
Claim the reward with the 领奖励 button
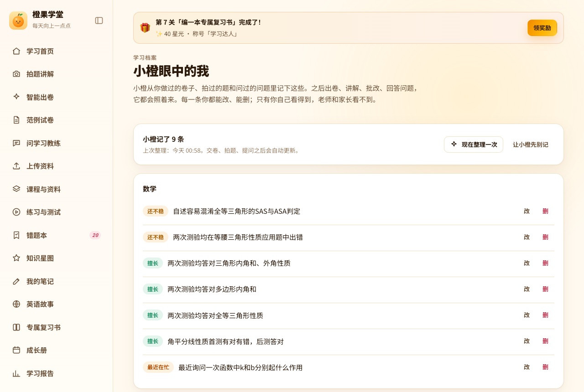(x=542, y=28)
